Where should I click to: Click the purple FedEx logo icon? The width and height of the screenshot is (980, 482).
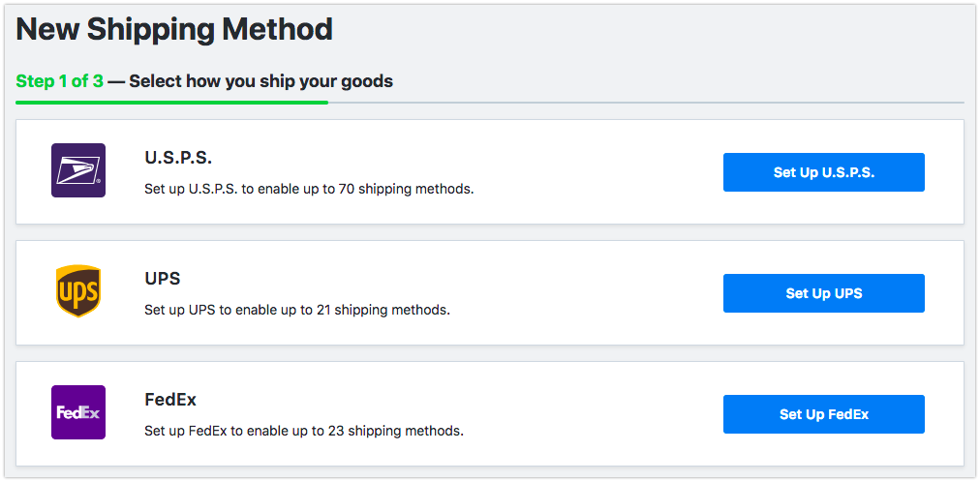[77, 412]
